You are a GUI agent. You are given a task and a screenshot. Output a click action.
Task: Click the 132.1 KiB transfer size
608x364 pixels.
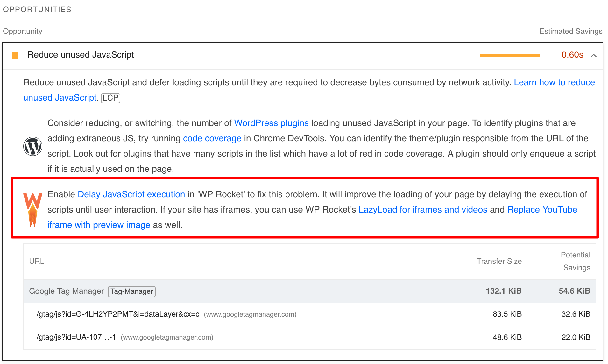coord(504,291)
